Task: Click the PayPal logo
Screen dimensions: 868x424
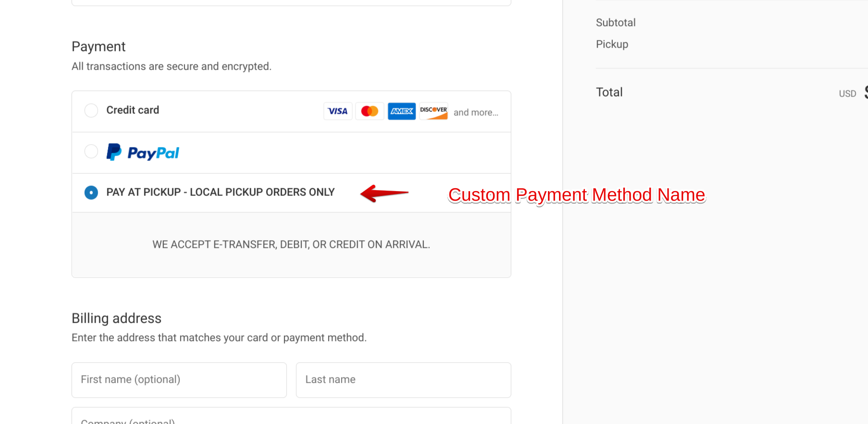Action: click(143, 153)
